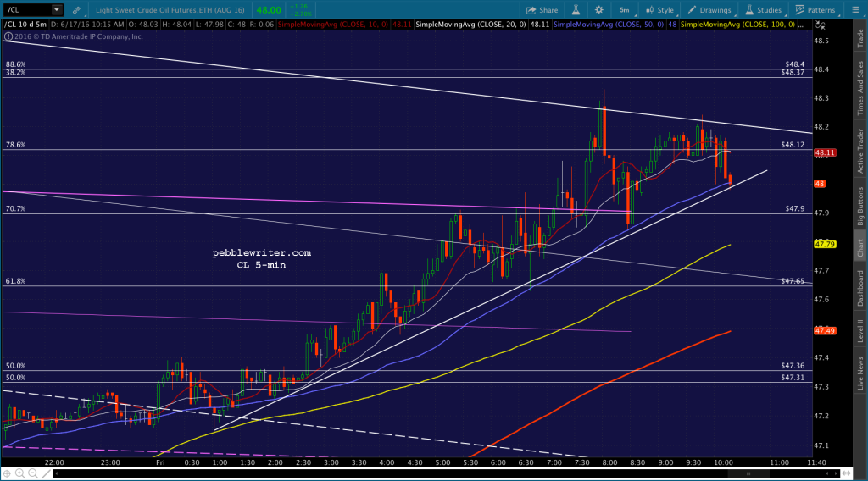This screenshot has width=868, height=481.
Task: Click the red 48.11 price bubble on axis
Action: [x=825, y=152]
